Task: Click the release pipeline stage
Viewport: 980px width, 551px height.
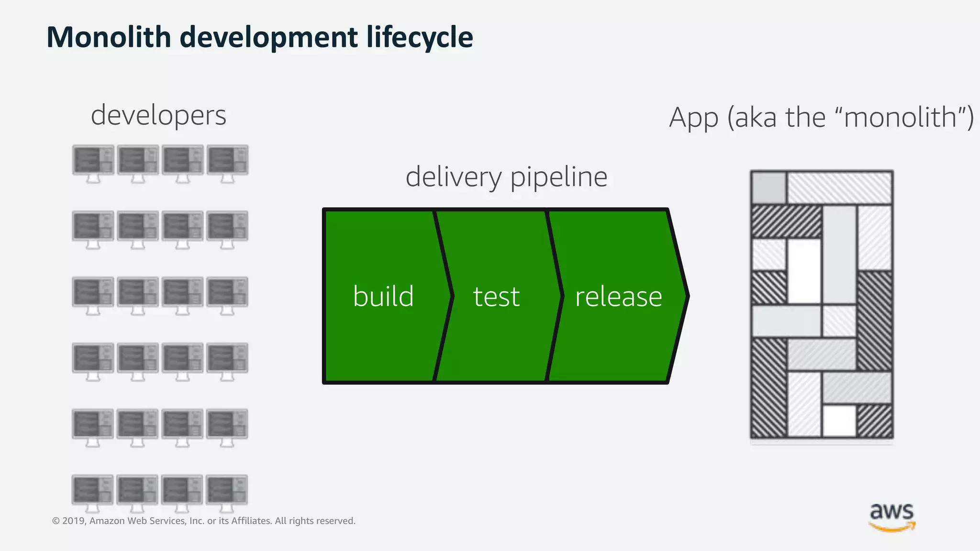Action: click(x=618, y=296)
